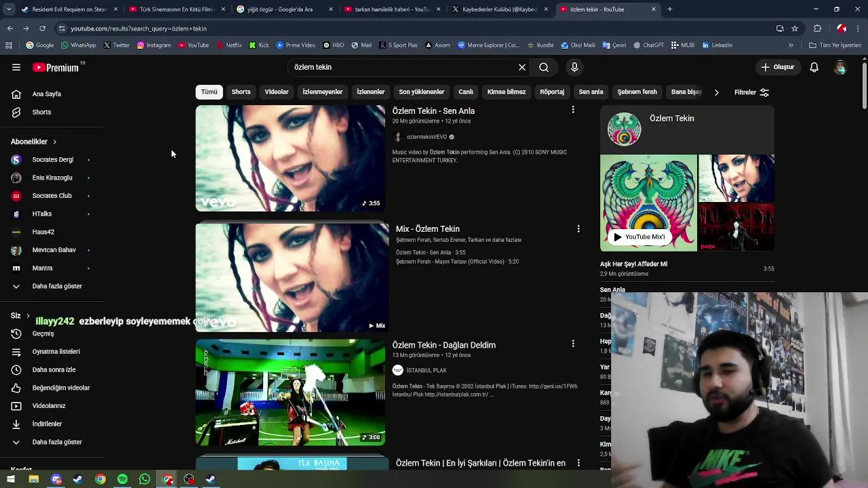This screenshot has width=868, height=488.
Task: Open the Chrome extensions puzzle icon
Action: coord(817,28)
